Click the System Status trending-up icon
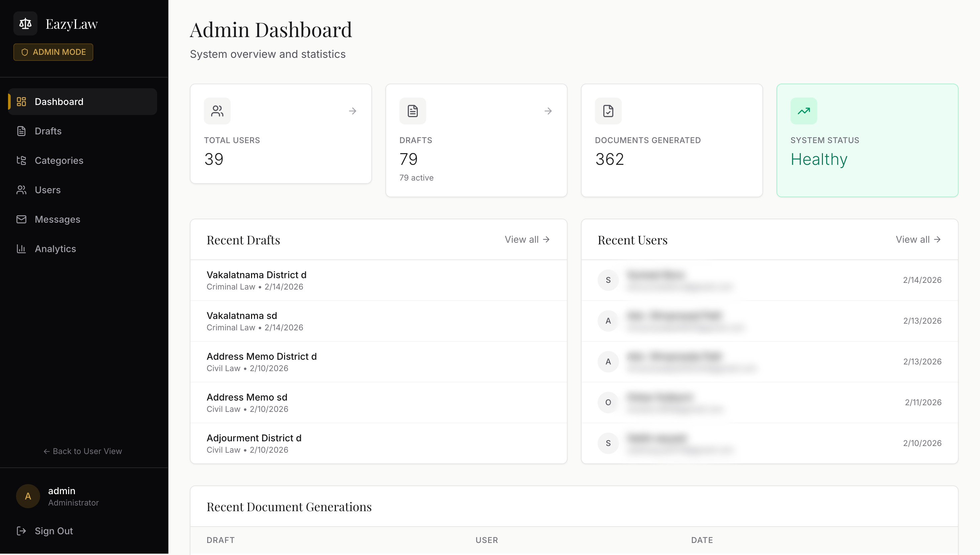Image resolution: width=980 pixels, height=555 pixels. (x=804, y=111)
